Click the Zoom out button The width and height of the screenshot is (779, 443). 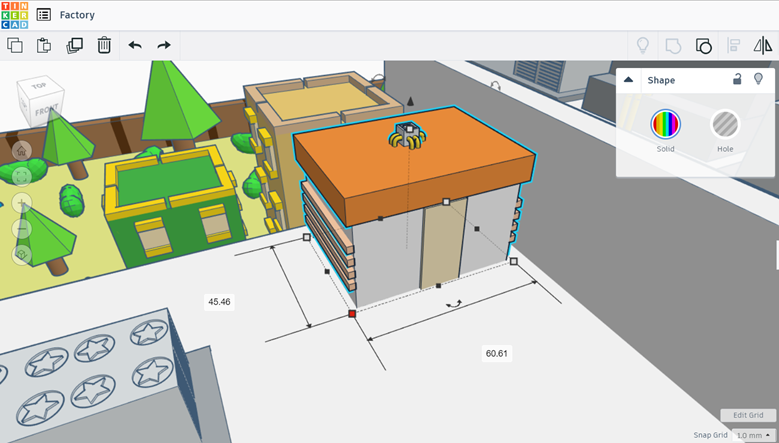(x=21, y=228)
